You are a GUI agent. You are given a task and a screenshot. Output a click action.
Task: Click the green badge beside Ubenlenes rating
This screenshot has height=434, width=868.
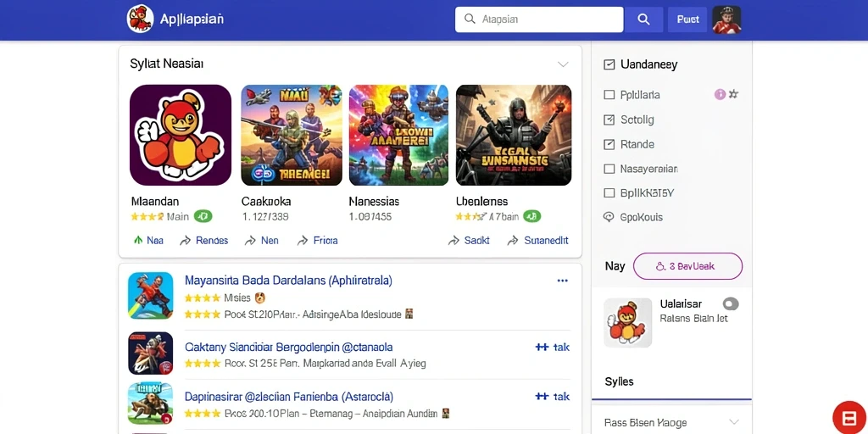[532, 216]
